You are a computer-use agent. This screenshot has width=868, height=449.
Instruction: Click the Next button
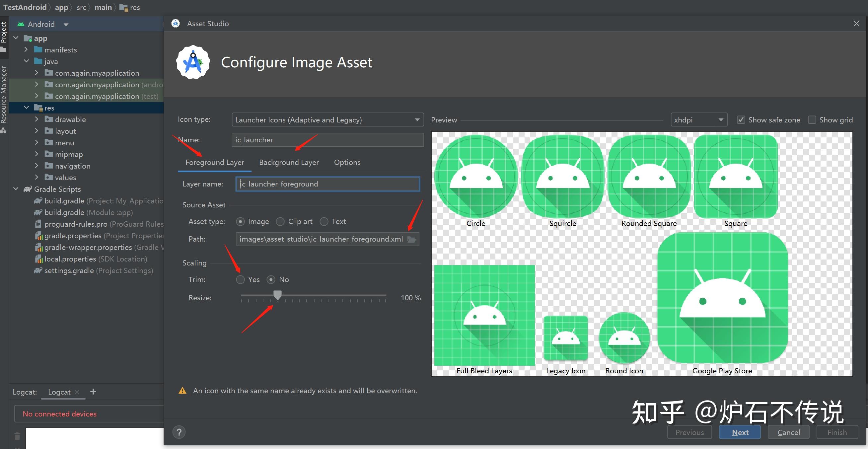(x=740, y=432)
